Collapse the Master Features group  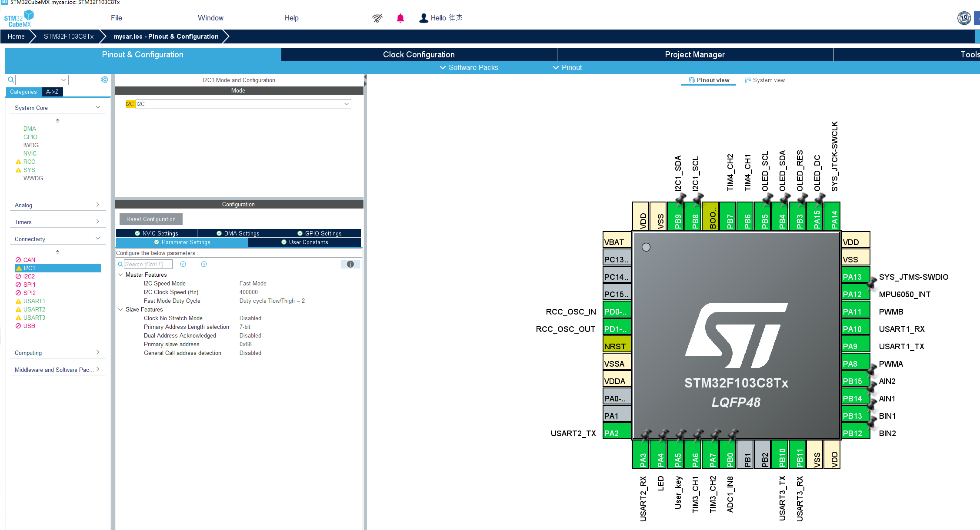[120, 275]
